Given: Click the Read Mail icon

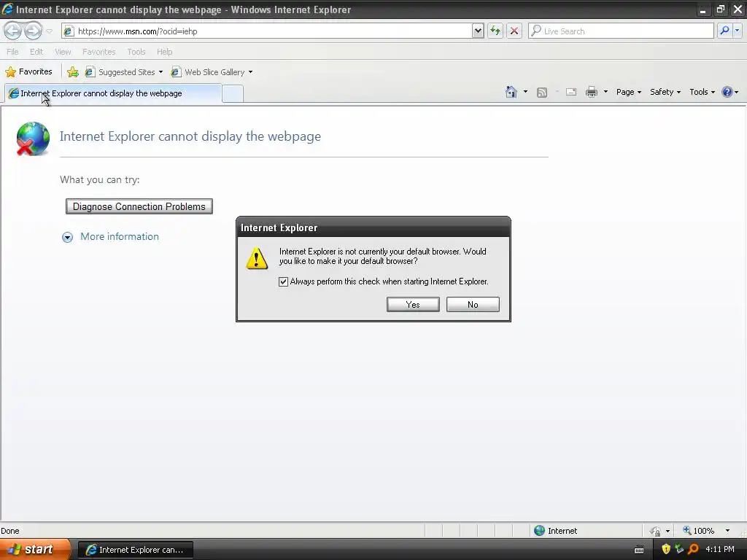Looking at the screenshot, I should pyautogui.click(x=570, y=92).
